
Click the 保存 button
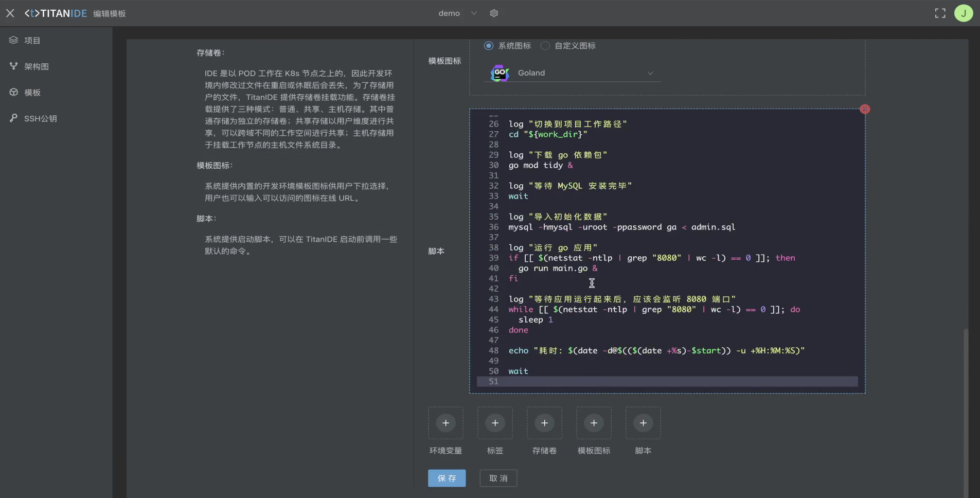coord(447,478)
